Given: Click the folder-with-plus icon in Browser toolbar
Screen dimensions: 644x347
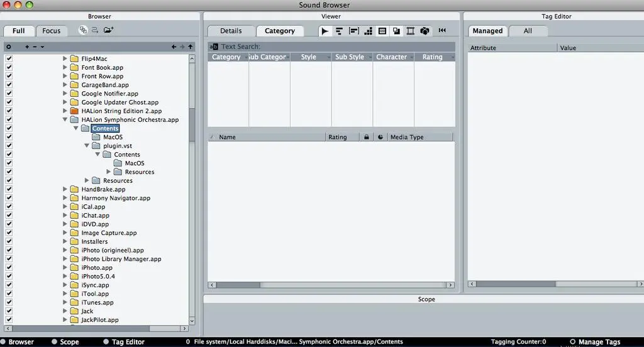Looking at the screenshot, I should click(109, 30).
